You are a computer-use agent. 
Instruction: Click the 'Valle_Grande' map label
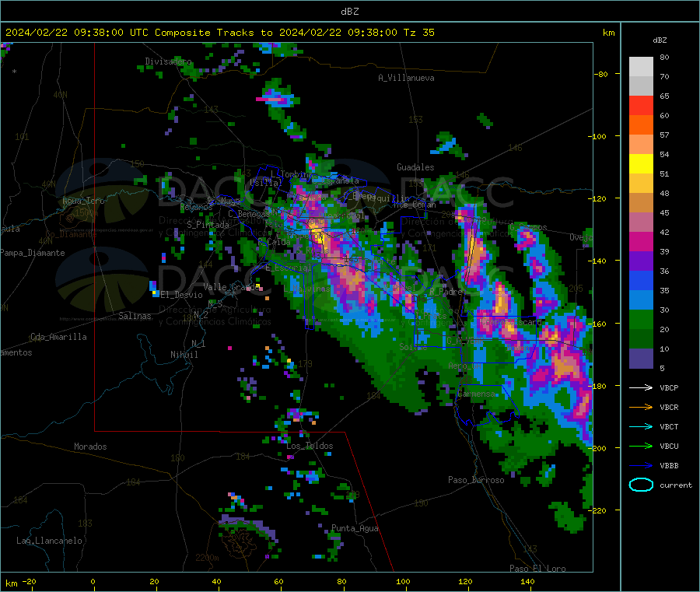[232, 287]
